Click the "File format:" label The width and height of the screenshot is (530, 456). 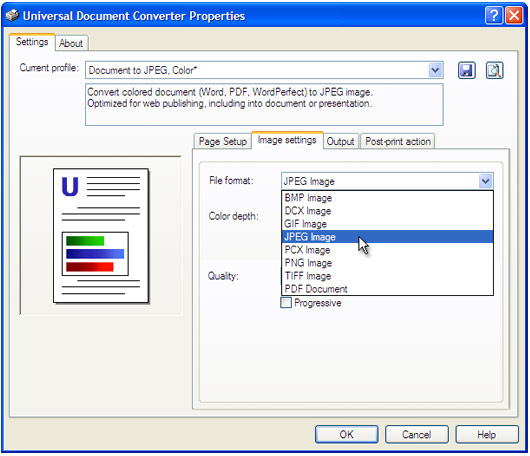coord(231,181)
